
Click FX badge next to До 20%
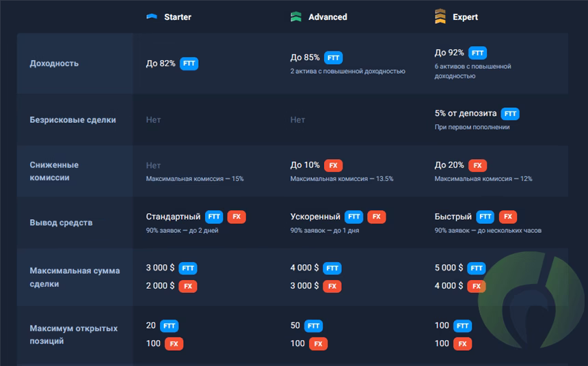(x=477, y=165)
